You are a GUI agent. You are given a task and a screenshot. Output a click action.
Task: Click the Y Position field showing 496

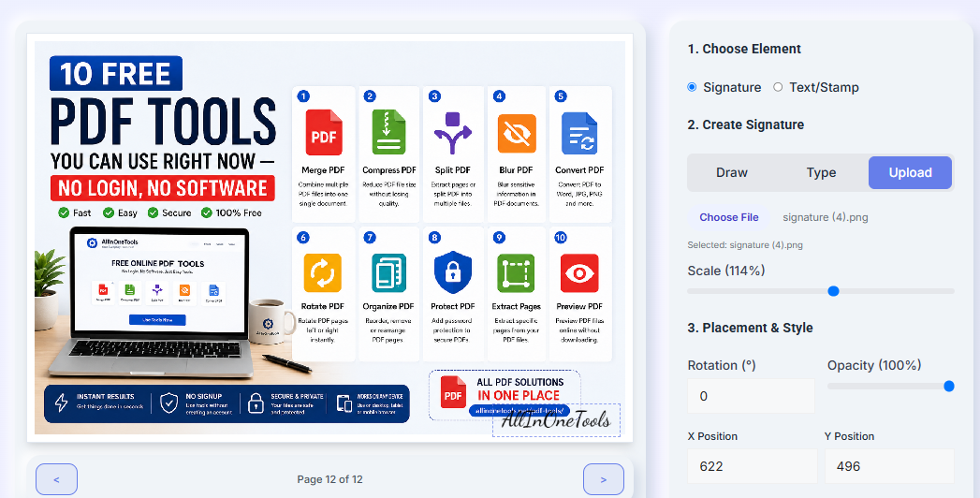click(x=889, y=466)
